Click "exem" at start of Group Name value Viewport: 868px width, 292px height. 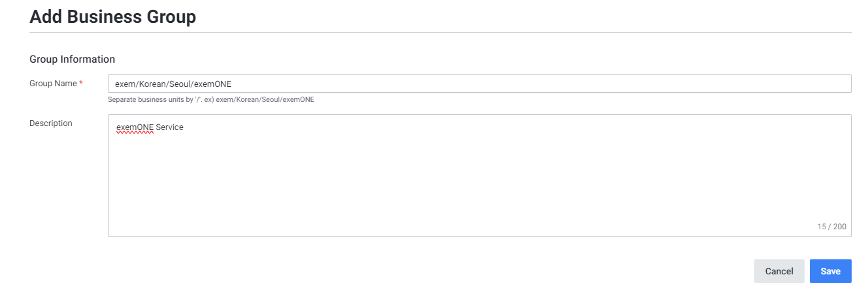[x=124, y=84]
